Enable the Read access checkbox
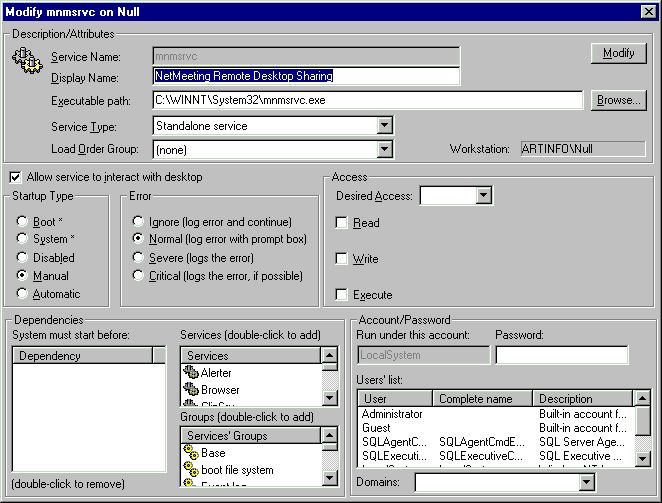This screenshot has width=662, height=503. (x=342, y=223)
